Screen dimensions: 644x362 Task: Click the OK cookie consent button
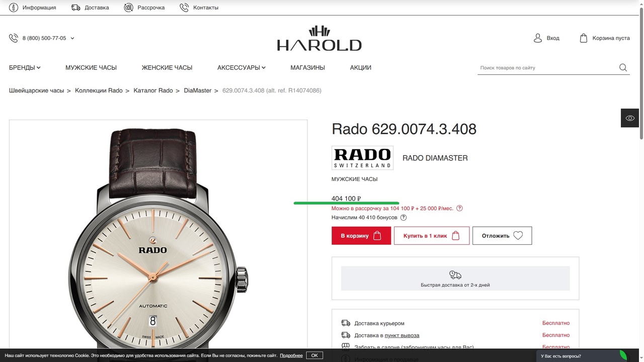pos(314,355)
